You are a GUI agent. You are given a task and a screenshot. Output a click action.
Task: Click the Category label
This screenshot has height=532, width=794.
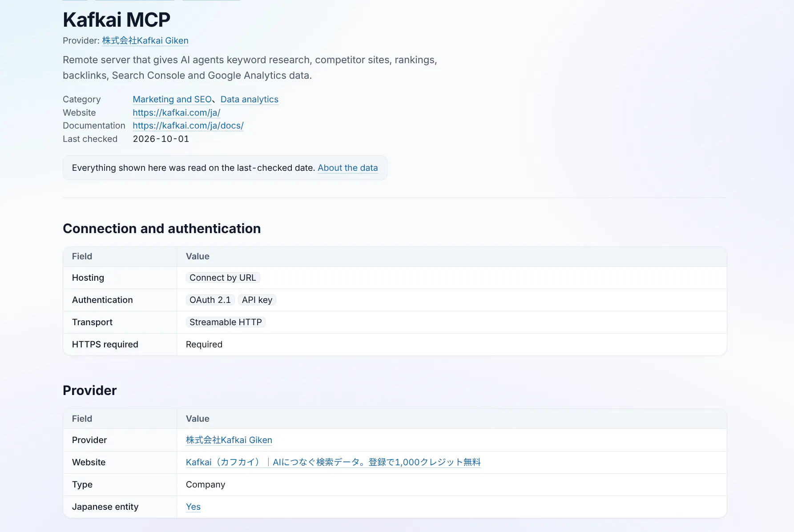[x=82, y=99]
